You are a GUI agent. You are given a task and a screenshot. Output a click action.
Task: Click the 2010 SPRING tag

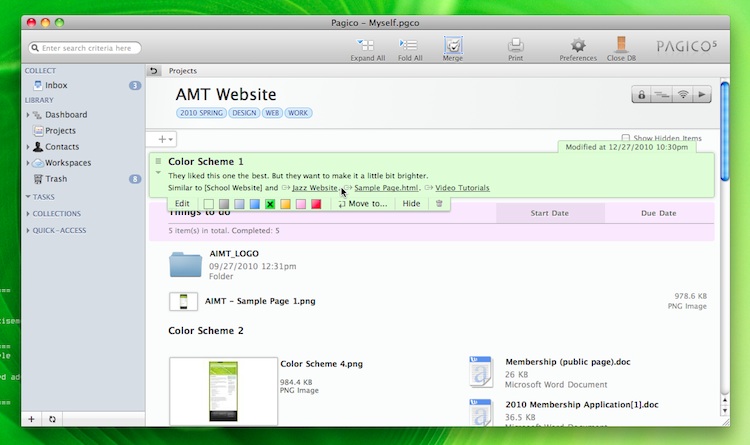click(201, 113)
